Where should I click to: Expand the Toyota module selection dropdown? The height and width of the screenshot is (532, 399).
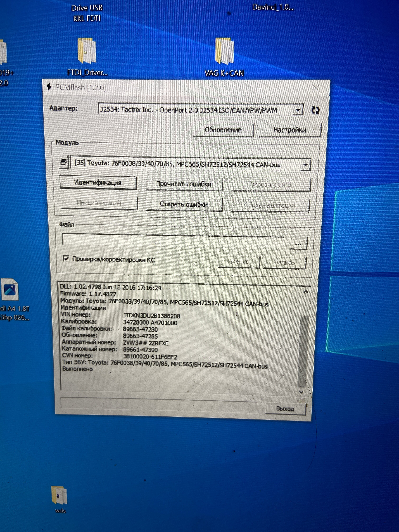306,165
